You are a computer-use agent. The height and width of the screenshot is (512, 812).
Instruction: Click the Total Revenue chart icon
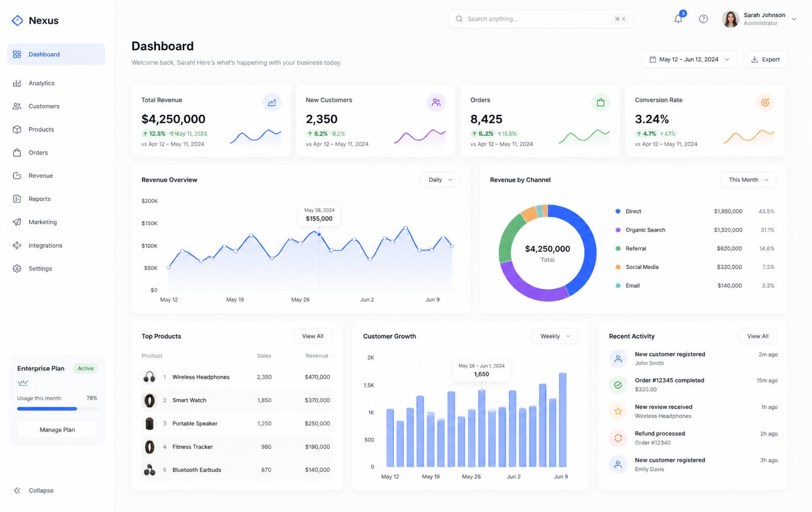(272, 103)
